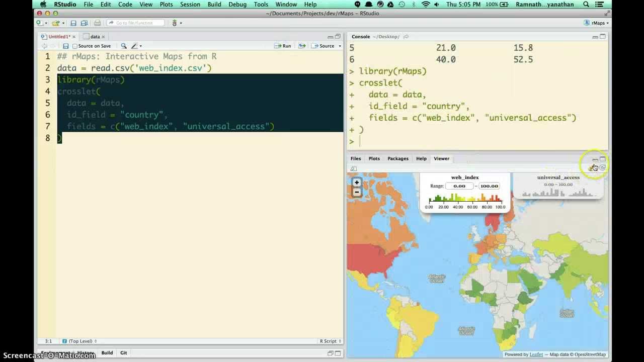Go back to previous source location
Screen dimensions: 644x362
coord(44,46)
